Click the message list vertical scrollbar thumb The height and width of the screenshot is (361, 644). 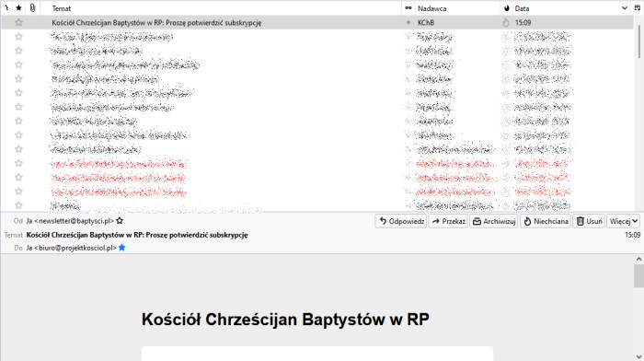click(640, 41)
